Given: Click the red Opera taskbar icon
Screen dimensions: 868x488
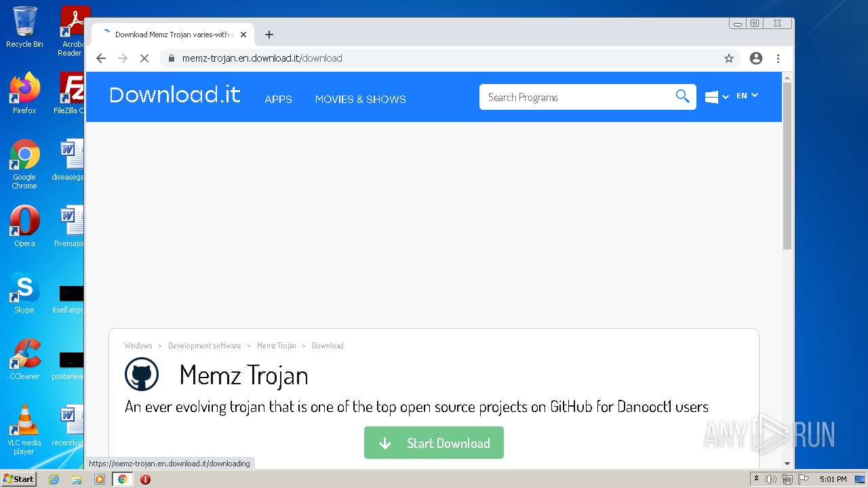Looking at the screenshot, I should (x=145, y=479).
